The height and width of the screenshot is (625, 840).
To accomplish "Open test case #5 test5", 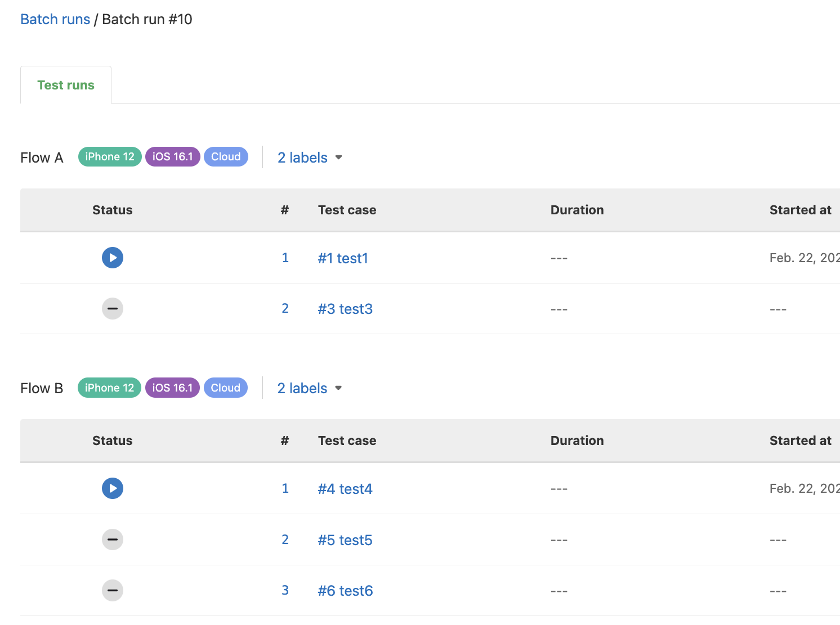I will (345, 540).
